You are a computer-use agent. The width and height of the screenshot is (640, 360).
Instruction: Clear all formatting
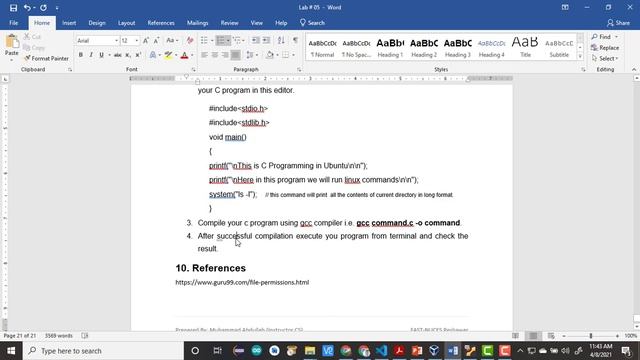(x=190, y=40)
